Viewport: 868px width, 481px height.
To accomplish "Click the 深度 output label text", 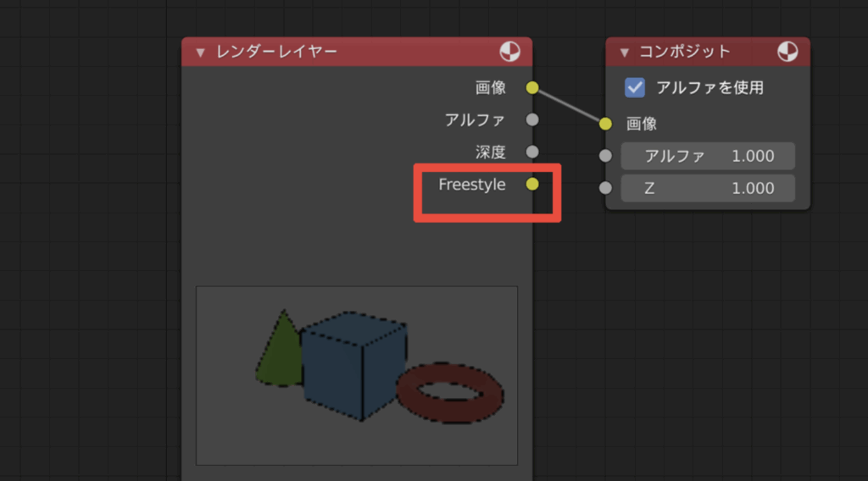I will (x=491, y=152).
